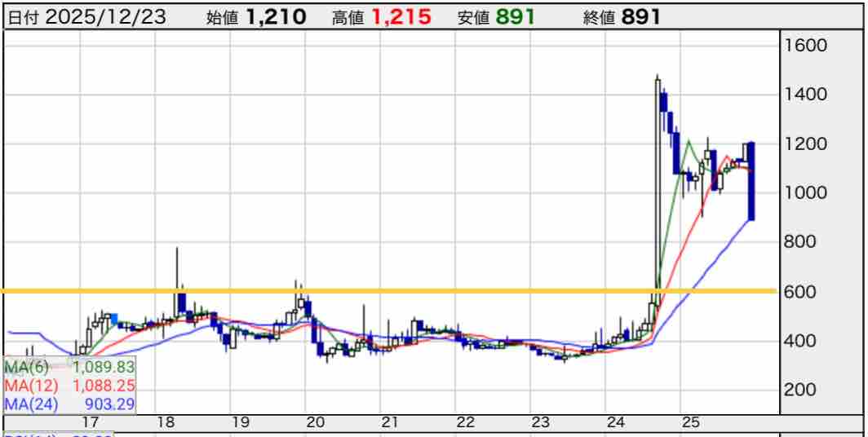Click the 200 price axis label
868x437 pixels.
pos(801,390)
